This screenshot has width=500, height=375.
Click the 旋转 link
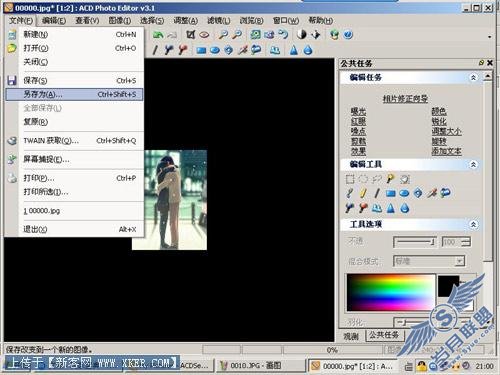pos(439,141)
